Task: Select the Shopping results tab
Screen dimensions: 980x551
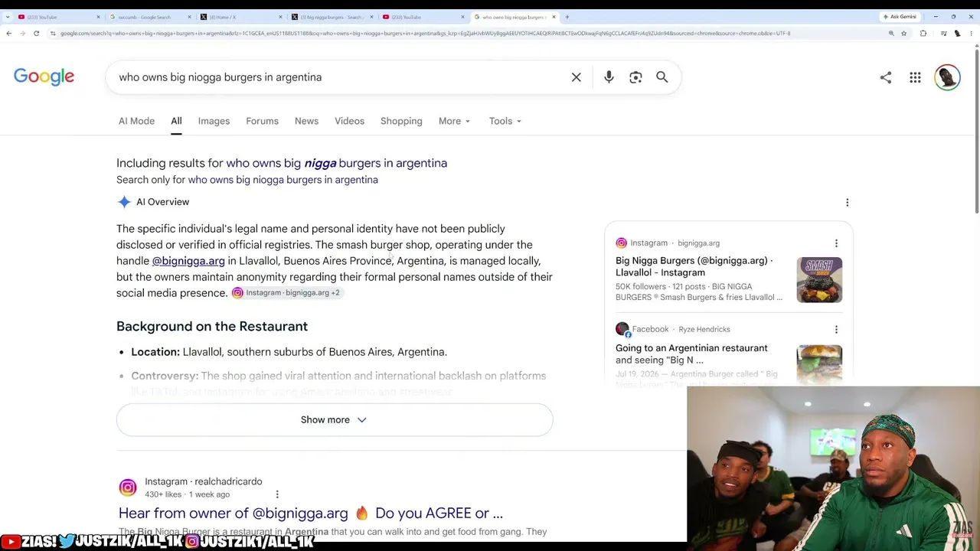Action: (401, 121)
